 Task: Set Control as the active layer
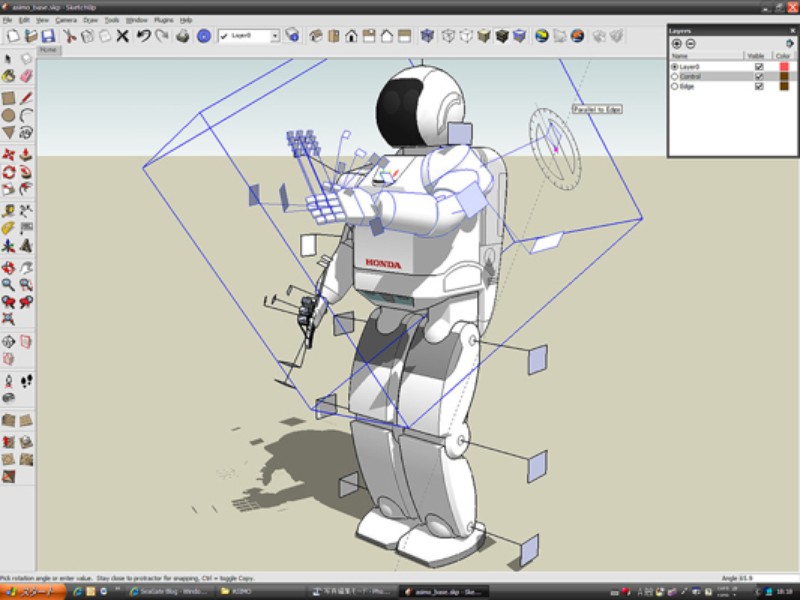[674, 77]
